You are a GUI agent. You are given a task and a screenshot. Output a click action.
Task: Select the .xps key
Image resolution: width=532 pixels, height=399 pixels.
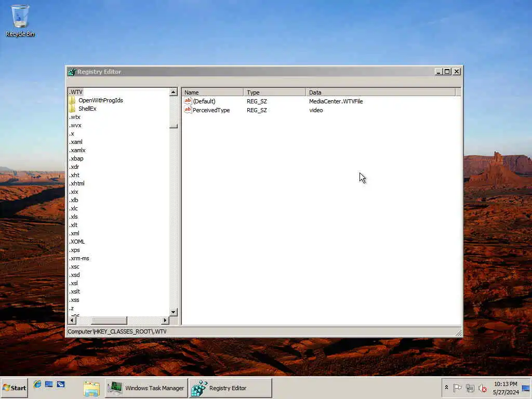point(75,250)
